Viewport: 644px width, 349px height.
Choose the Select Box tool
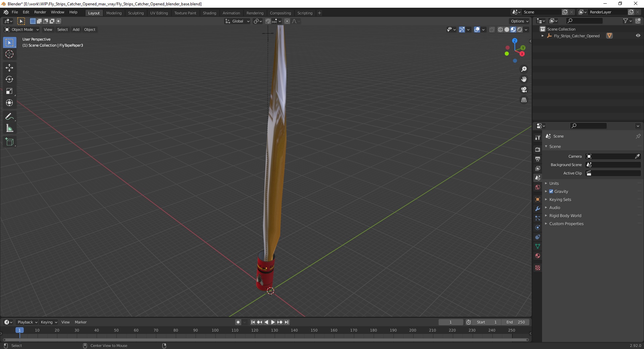(x=9, y=43)
